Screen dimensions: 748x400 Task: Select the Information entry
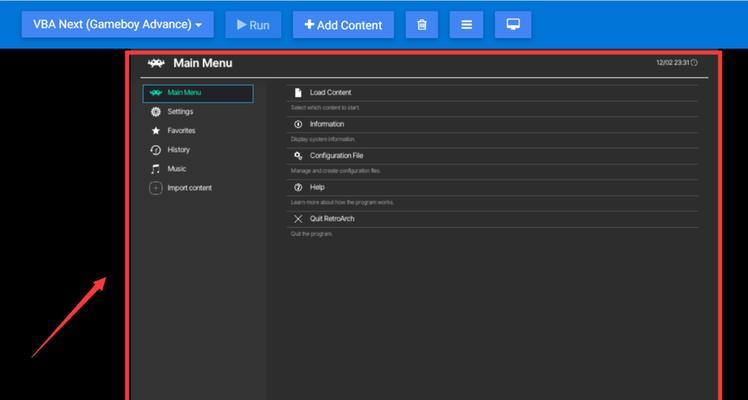pos(493,124)
